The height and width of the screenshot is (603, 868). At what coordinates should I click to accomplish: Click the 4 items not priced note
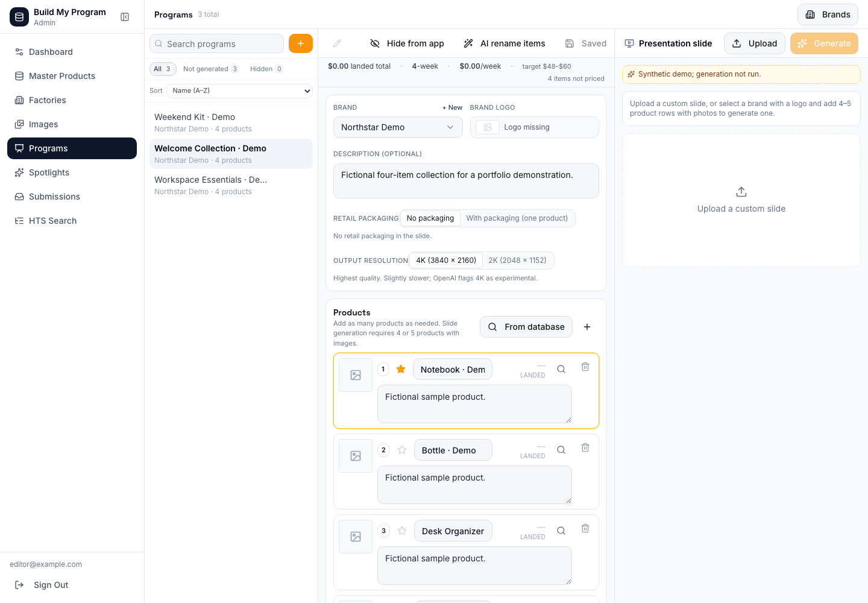tap(576, 78)
